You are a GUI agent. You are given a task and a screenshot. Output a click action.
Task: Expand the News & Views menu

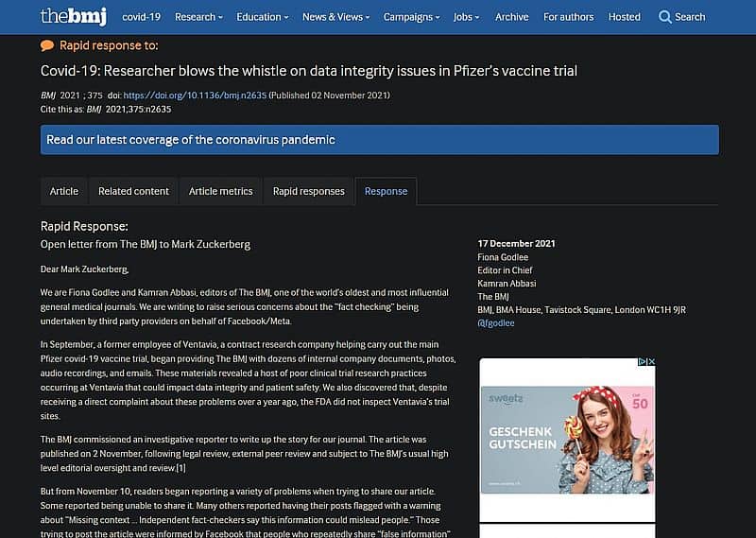click(x=335, y=17)
